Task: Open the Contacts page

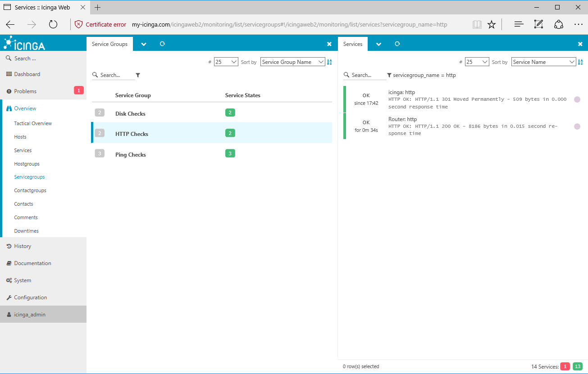Action: [23, 204]
